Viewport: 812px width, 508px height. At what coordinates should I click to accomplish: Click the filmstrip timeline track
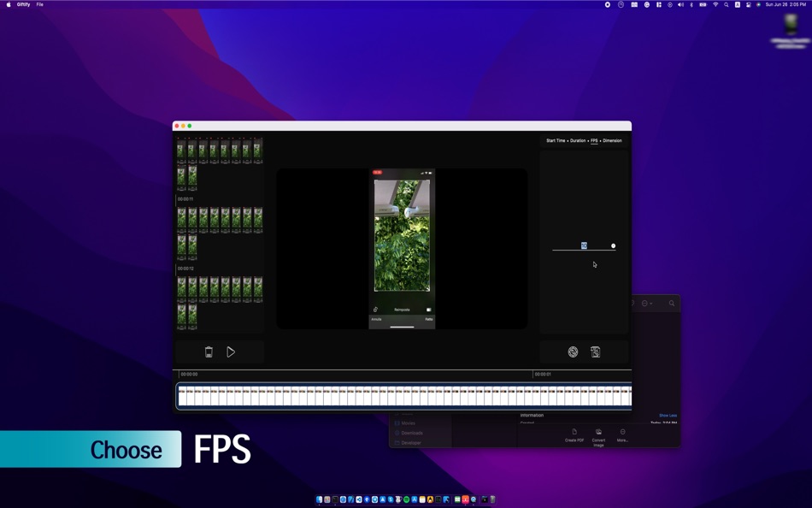pyautogui.click(x=404, y=396)
